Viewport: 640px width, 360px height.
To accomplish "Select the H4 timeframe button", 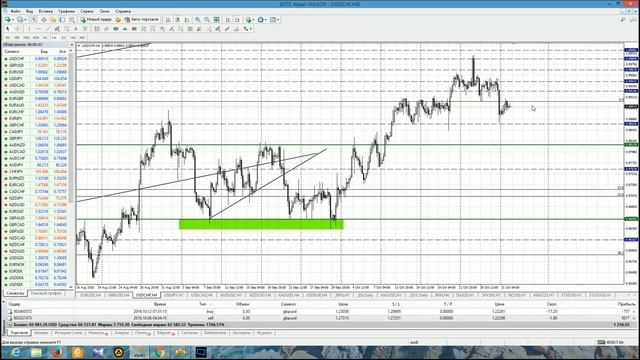I will 54,38.
